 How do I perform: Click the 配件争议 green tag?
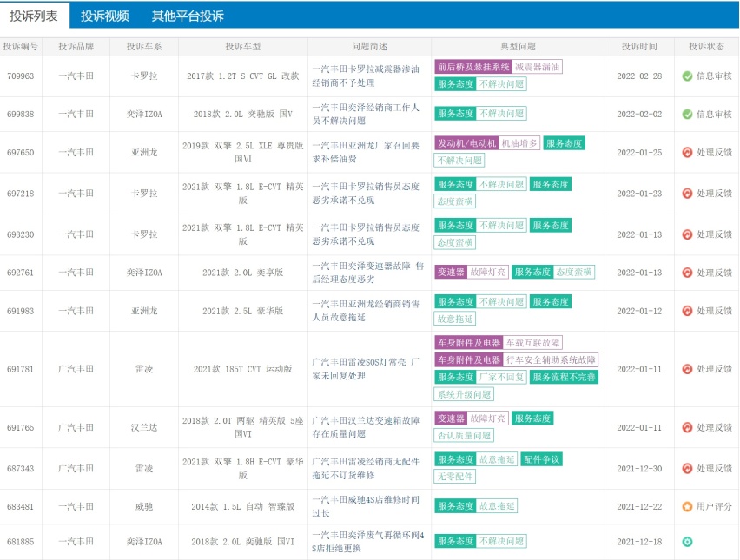point(541,459)
